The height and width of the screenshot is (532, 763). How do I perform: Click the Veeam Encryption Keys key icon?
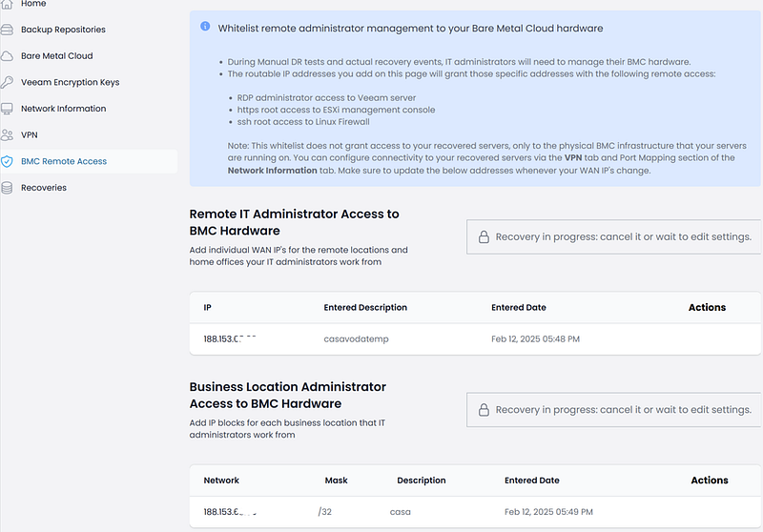(8, 83)
